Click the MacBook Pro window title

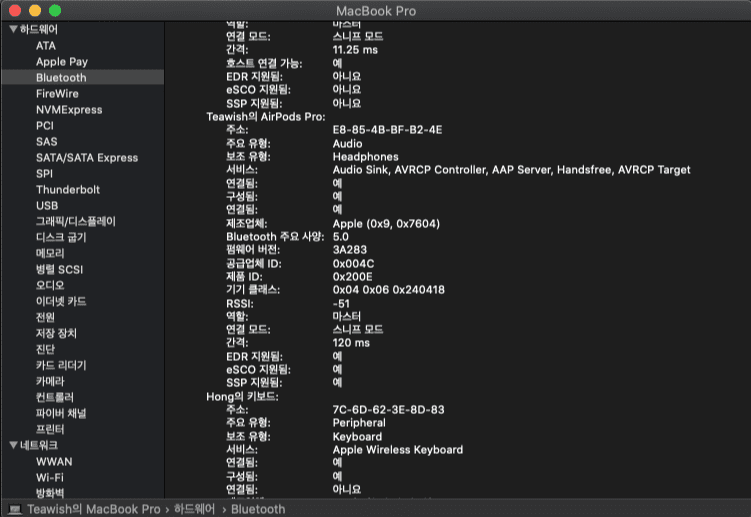(x=376, y=11)
